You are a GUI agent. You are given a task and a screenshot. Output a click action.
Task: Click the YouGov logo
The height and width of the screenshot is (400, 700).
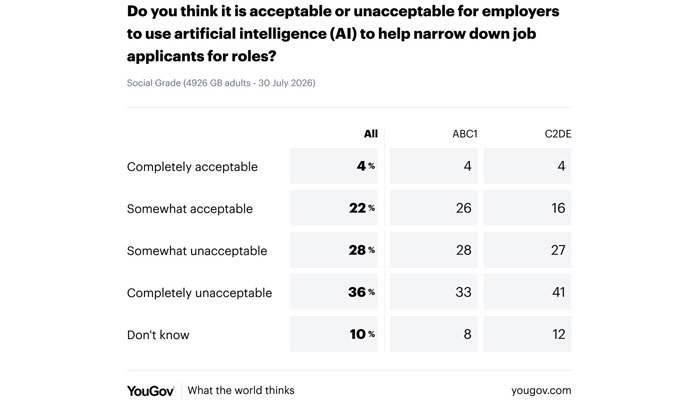(150, 391)
